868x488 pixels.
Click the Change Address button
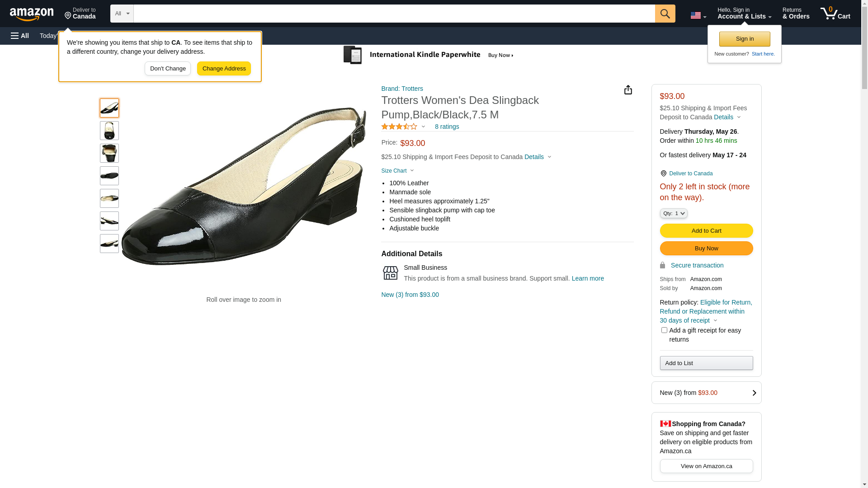224,69
